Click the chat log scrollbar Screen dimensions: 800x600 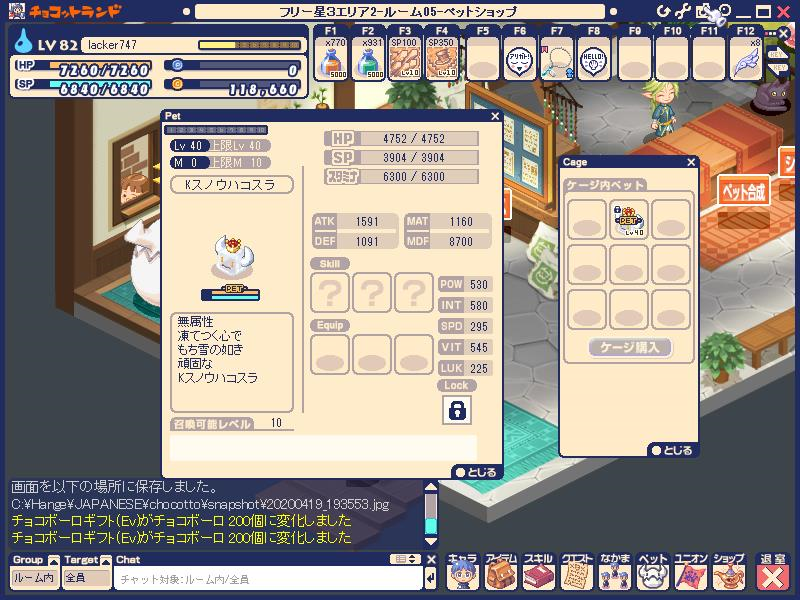(x=431, y=510)
